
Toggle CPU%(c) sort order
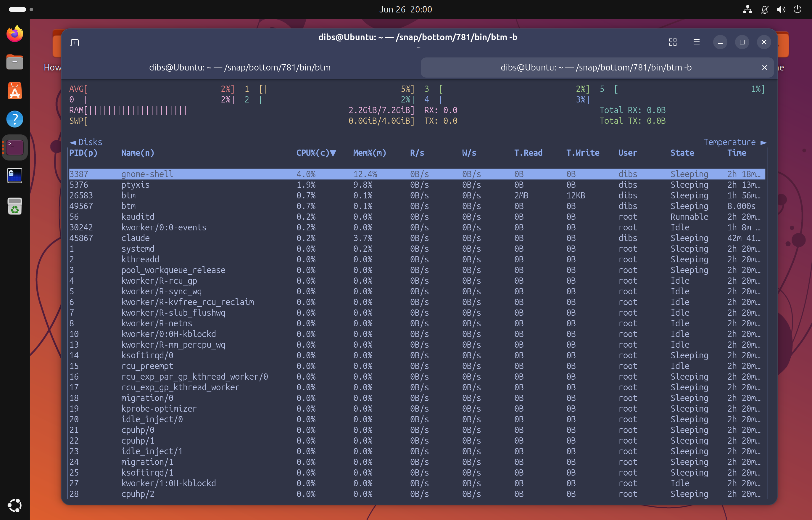(x=316, y=153)
